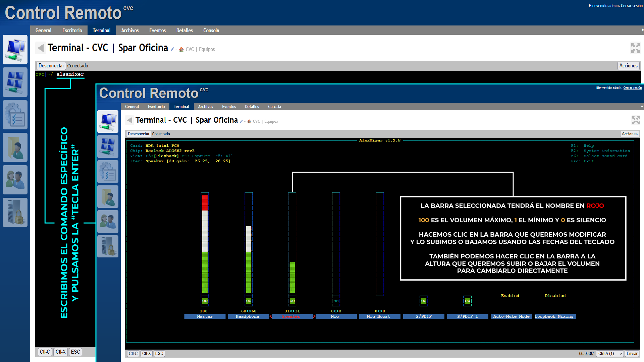The height and width of the screenshot is (362, 644).
Task: Open the Eventos tab
Action: [x=157, y=31]
